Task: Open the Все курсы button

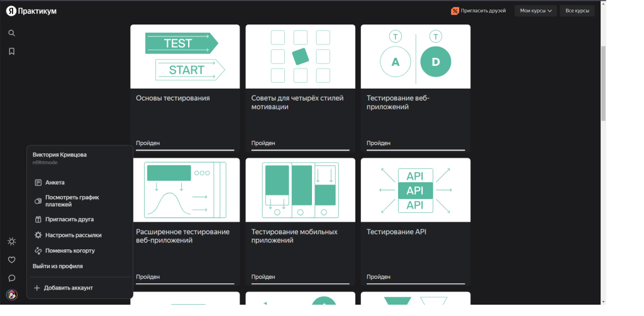Action: [x=577, y=11]
